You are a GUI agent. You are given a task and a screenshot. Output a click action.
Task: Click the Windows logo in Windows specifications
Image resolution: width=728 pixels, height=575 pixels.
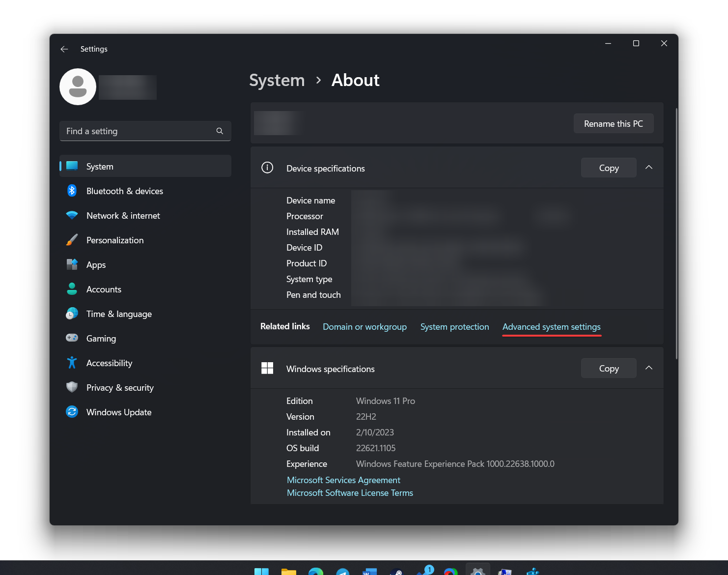coord(267,368)
